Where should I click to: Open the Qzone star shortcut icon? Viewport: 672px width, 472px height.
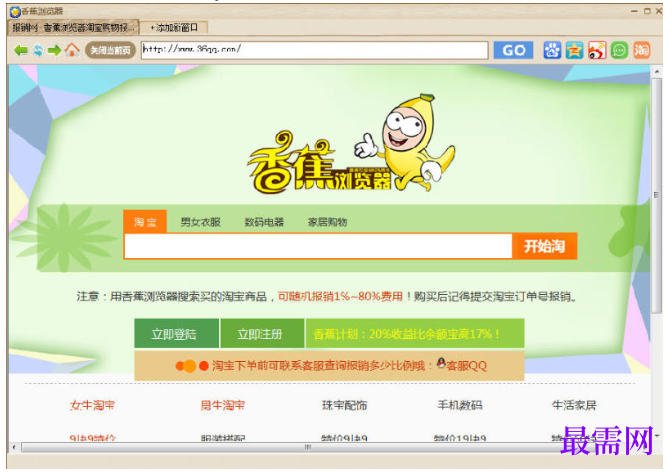point(574,50)
